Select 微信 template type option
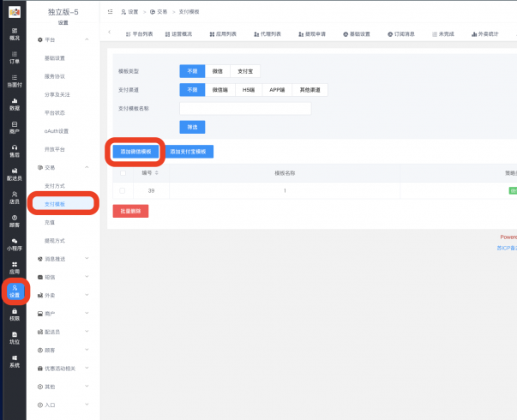Image resolution: width=517 pixels, height=420 pixels. click(218, 71)
